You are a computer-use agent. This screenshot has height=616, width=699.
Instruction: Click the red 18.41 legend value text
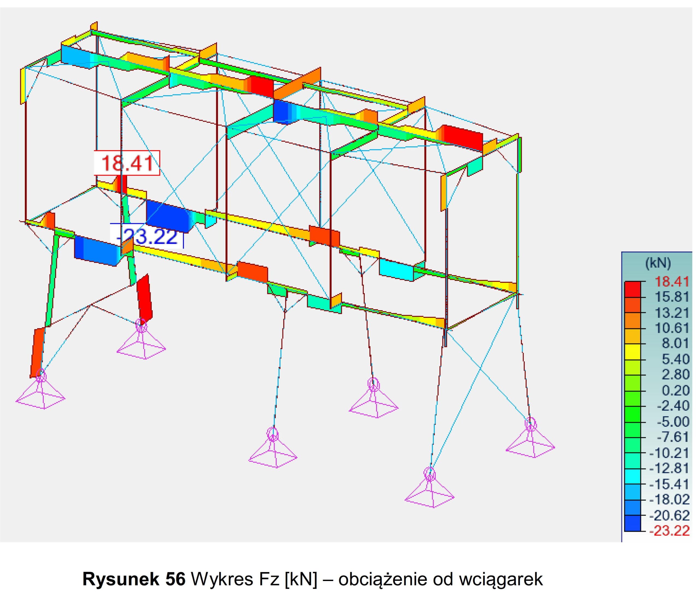click(671, 282)
